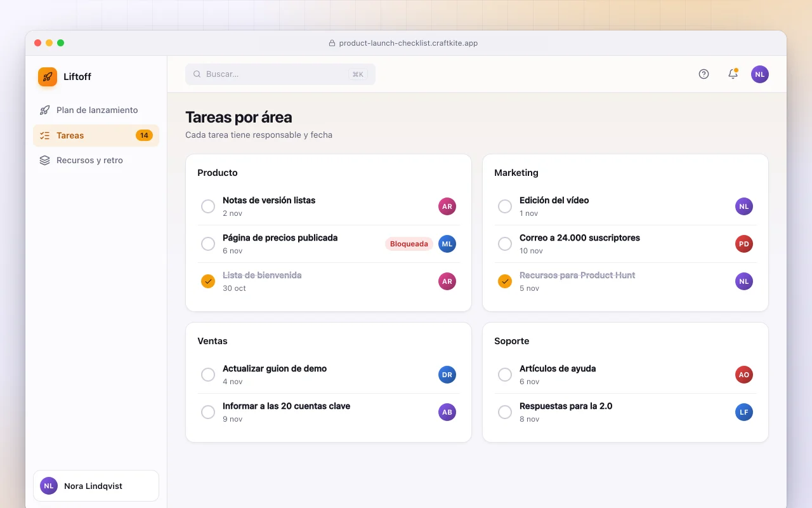Check off Notas de versión listas
The image size is (812, 508).
tap(208, 206)
